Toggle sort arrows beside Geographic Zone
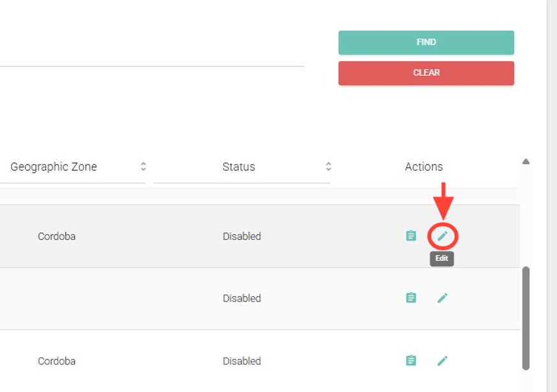Image resolution: width=557 pixels, height=392 pixels. pos(144,166)
